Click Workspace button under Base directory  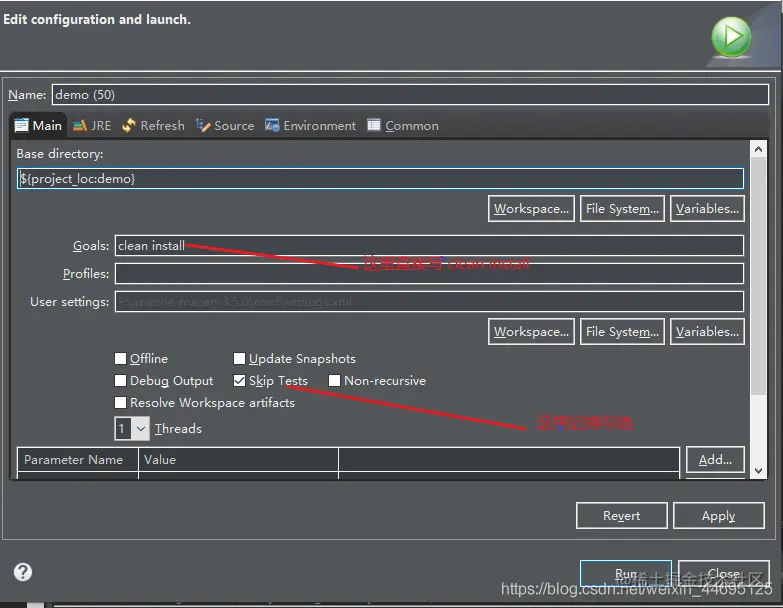(x=531, y=209)
